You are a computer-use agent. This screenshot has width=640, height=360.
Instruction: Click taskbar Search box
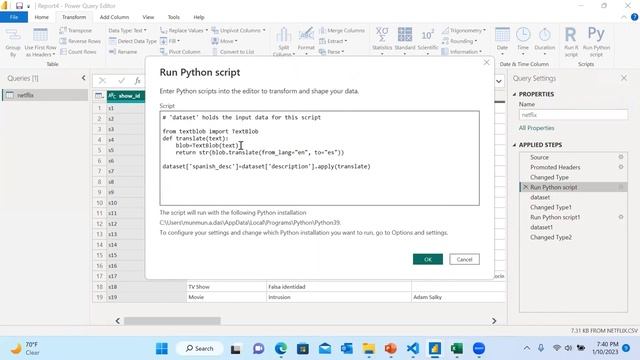click(200, 349)
